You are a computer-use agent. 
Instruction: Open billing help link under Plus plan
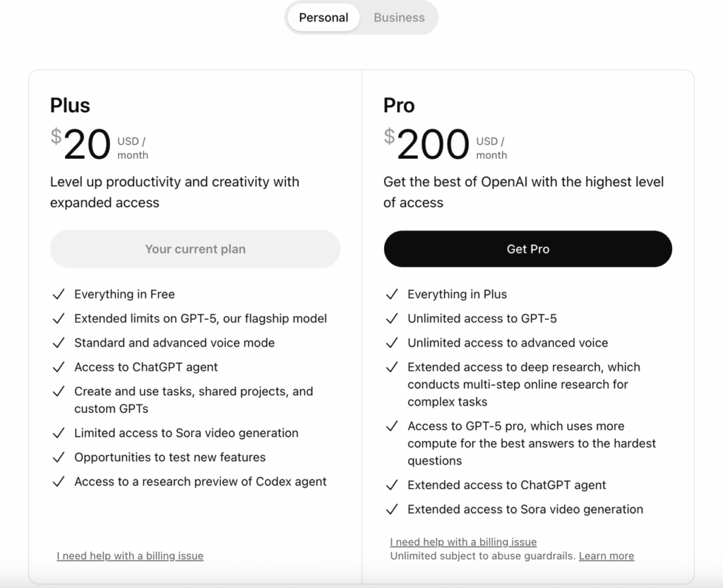coord(130,556)
